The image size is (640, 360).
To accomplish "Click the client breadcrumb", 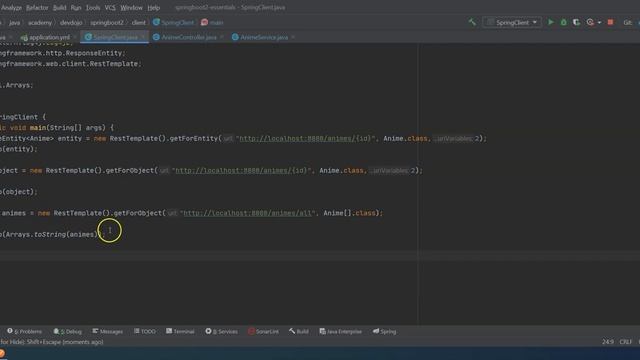I will click(x=138, y=22).
